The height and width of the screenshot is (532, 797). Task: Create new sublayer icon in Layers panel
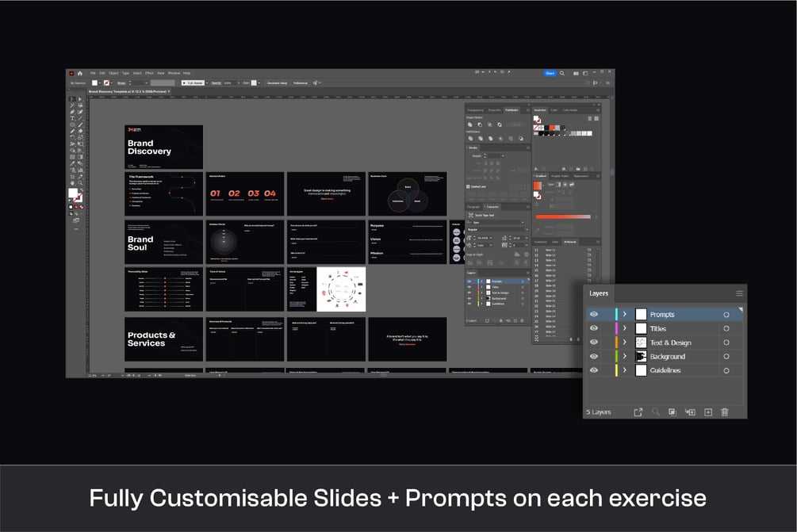(x=690, y=412)
